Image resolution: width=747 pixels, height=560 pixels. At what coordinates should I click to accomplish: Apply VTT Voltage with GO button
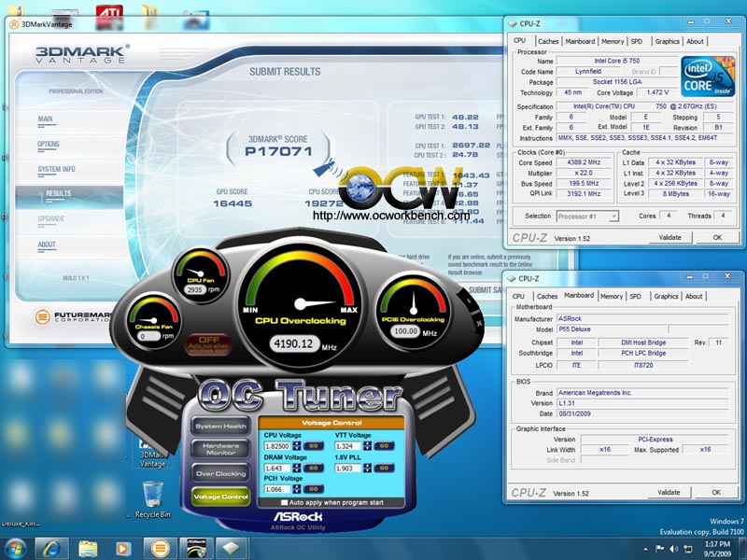[384, 446]
